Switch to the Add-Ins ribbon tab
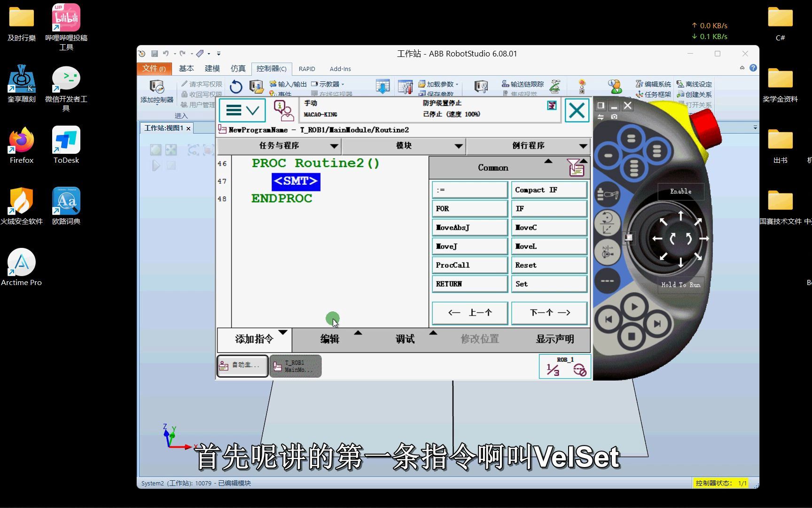The width and height of the screenshot is (812, 508). click(x=340, y=69)
